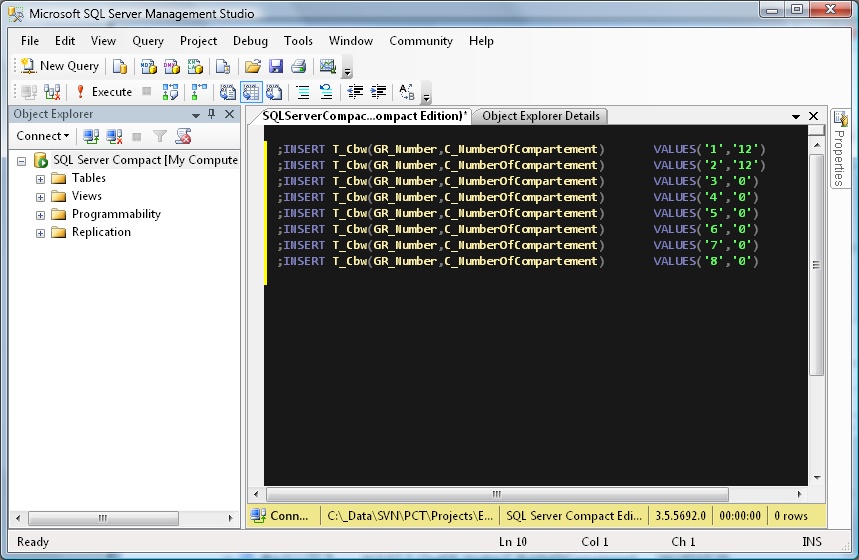Viewport: 859px width, 560px height.
Task: Click the script icon with the red X
Action: coord(183,136)
